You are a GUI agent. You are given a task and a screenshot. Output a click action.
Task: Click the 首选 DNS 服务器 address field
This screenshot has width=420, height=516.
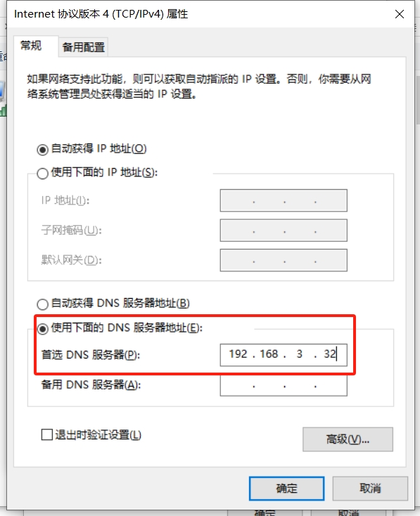pos(284,355)
